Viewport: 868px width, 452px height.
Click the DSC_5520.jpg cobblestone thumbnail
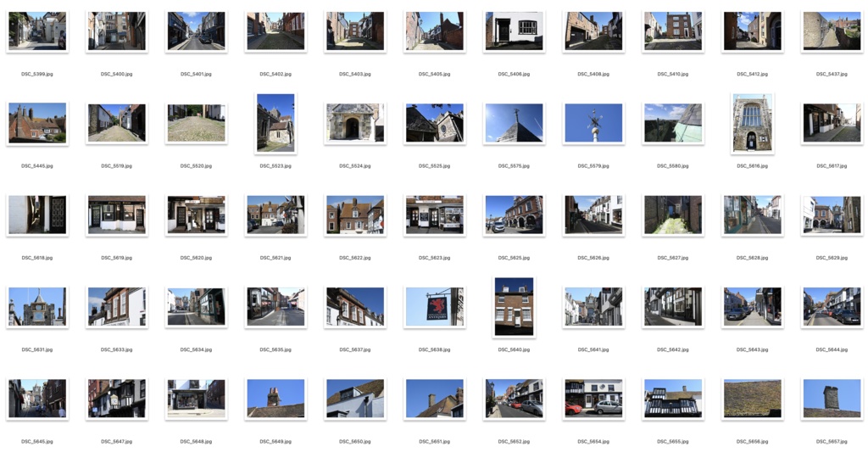(196, 123)
